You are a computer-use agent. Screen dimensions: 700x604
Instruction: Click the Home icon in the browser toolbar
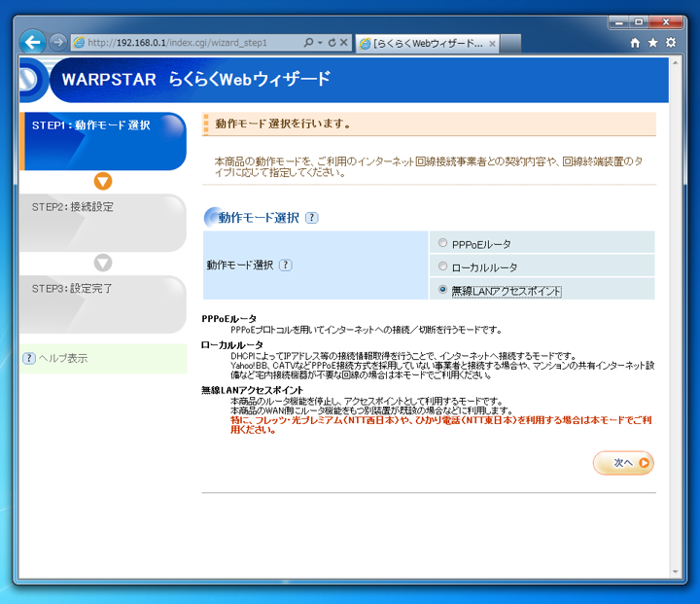pyautogui.click(x=635, y=43)
